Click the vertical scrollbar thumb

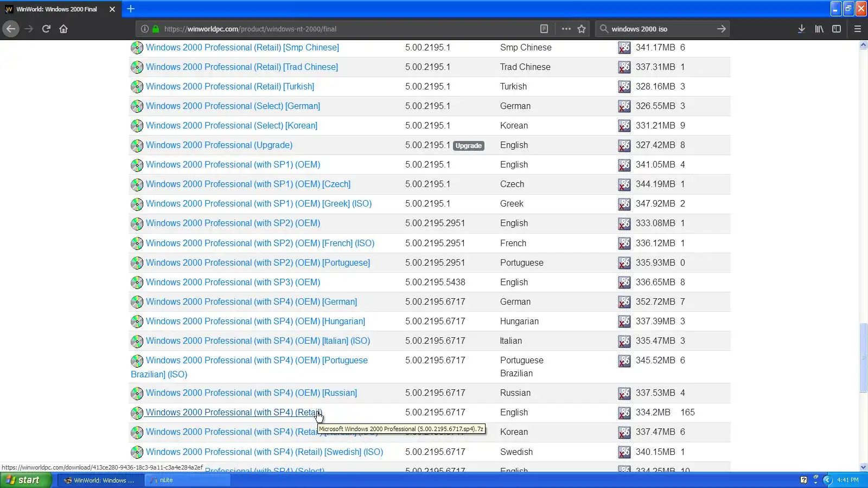pyautogui.click(x=863, y=358)
